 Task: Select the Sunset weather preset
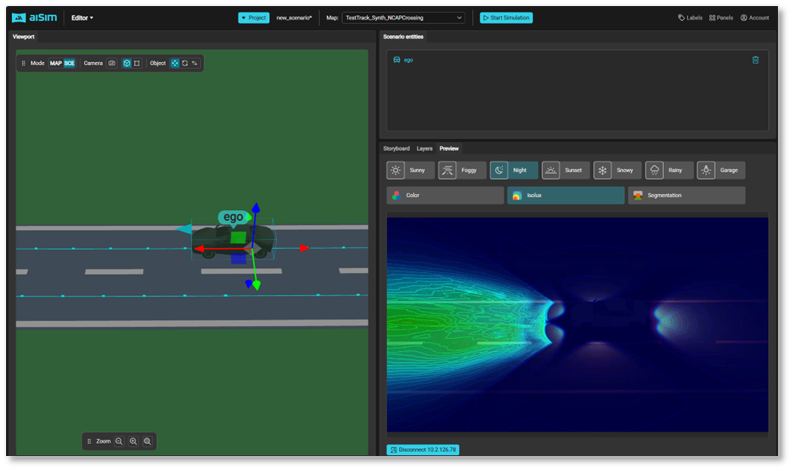(x=565, y=170)
